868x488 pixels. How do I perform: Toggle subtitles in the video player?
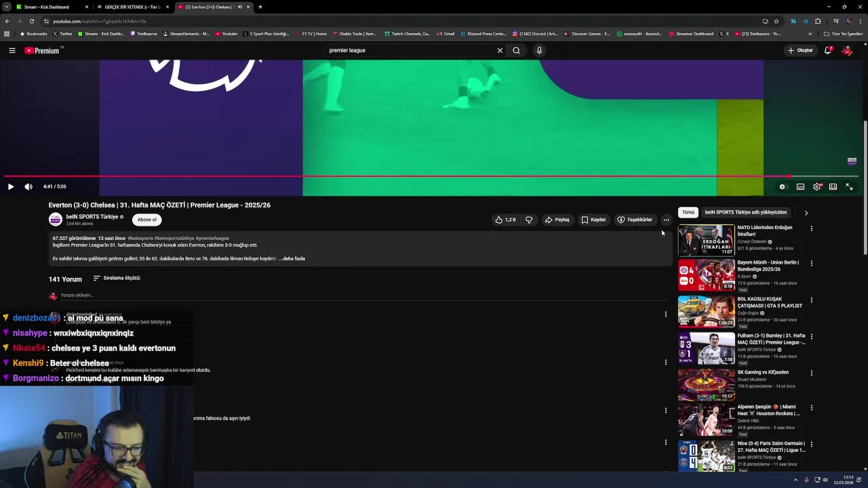[800, 186]
